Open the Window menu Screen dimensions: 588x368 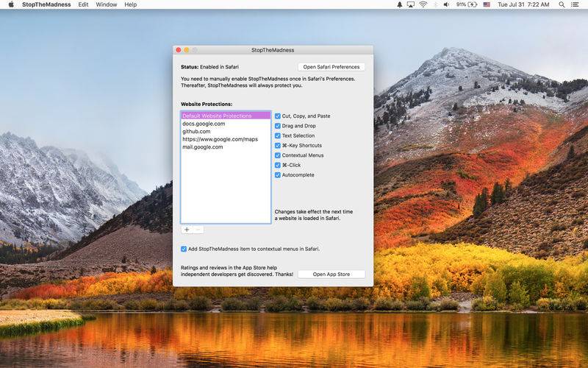coord(106,4)
